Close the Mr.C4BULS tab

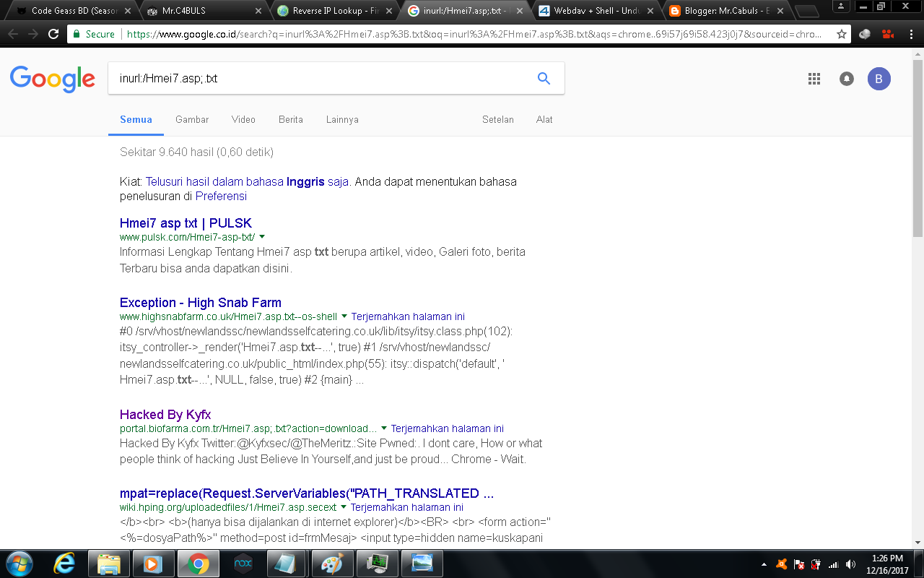click(258, 11)
